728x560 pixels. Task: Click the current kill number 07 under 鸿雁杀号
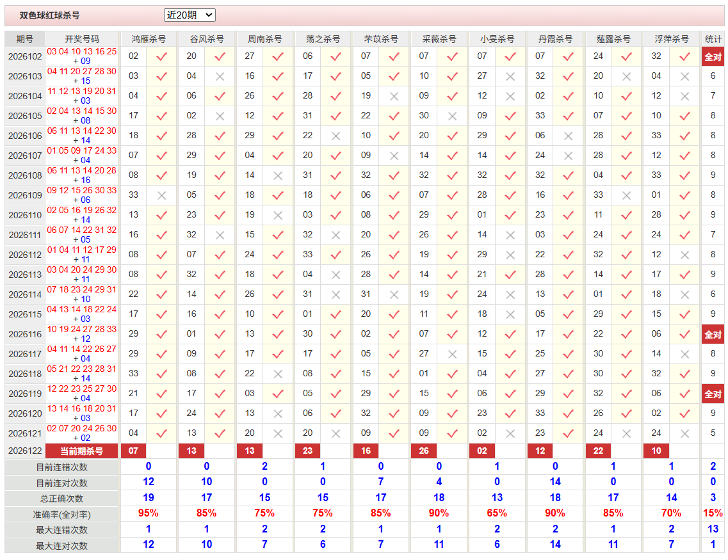[133, 451]
